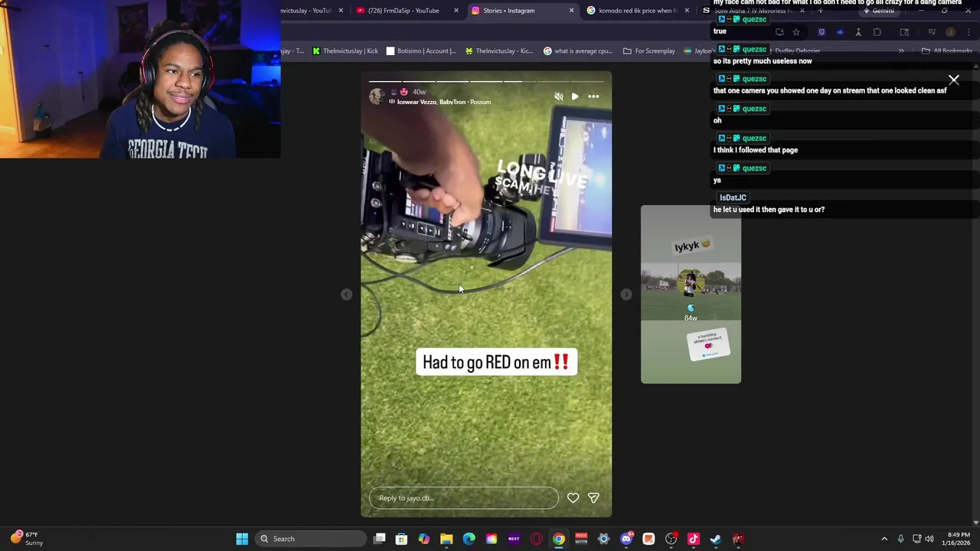Open Settings gear on the taskbar
The height and width of the screenshot is (551, 980).
pyautogui.click(x=603, y=539)
